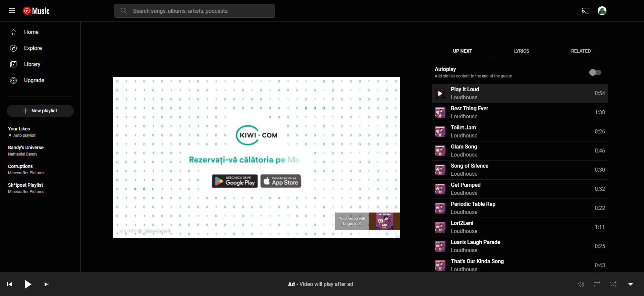This screenshot has width=644, height=296.
Task: Collapse the player page with down arrow
Action: click(630, 284)
